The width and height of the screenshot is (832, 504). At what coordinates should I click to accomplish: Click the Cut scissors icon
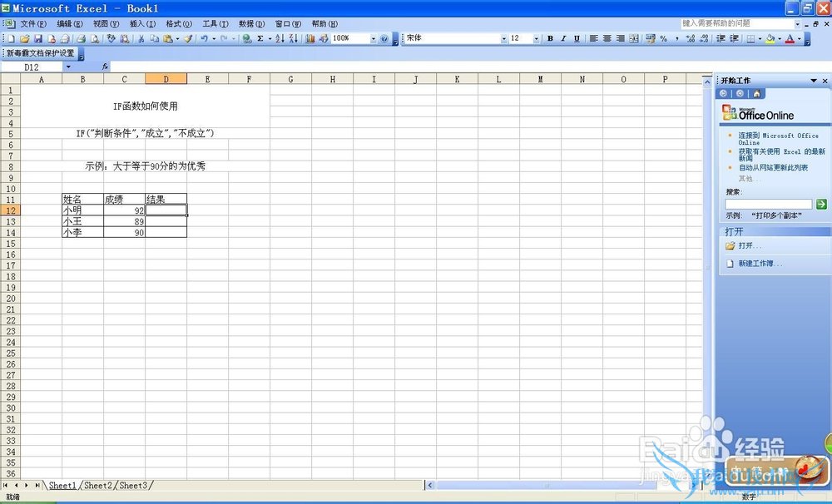(141, 39)
